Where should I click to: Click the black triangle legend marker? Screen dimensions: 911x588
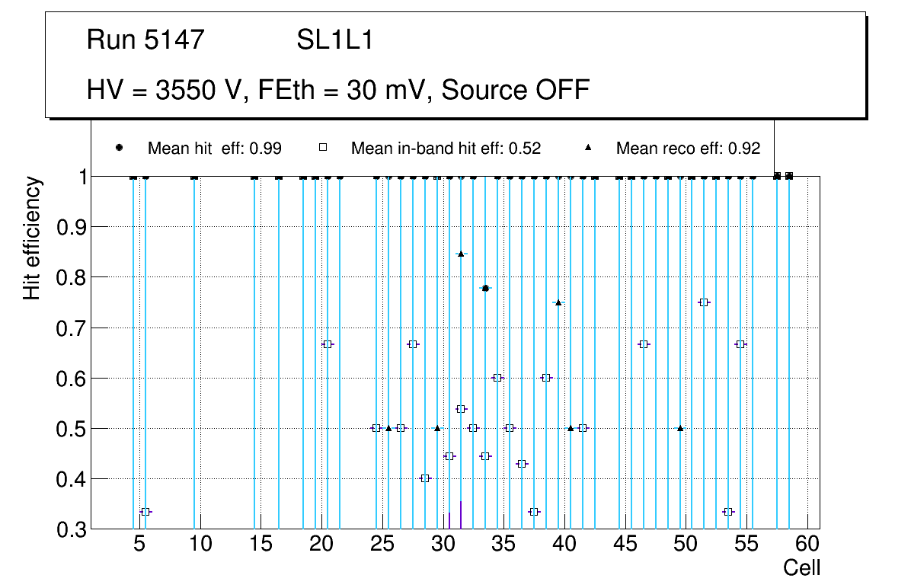point(587,148)
